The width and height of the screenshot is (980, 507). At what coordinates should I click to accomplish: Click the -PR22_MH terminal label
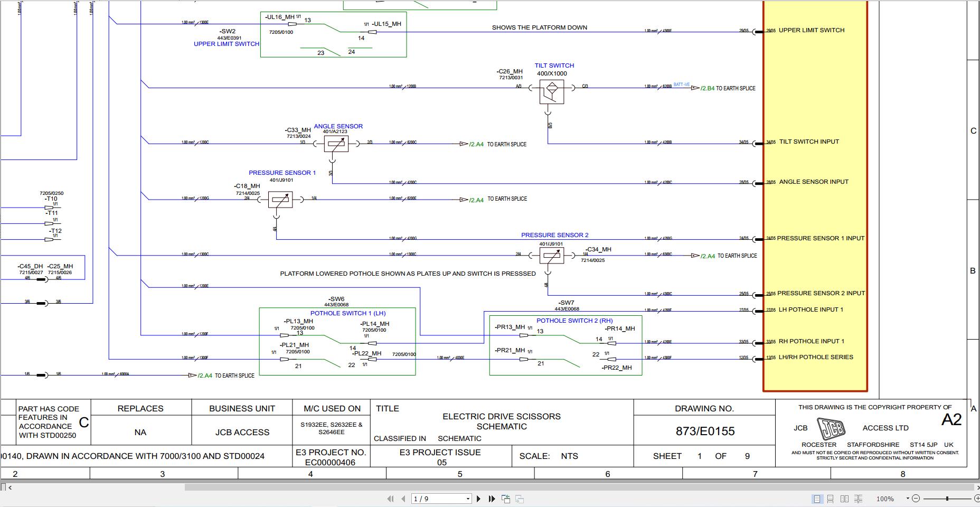(616, 368)
